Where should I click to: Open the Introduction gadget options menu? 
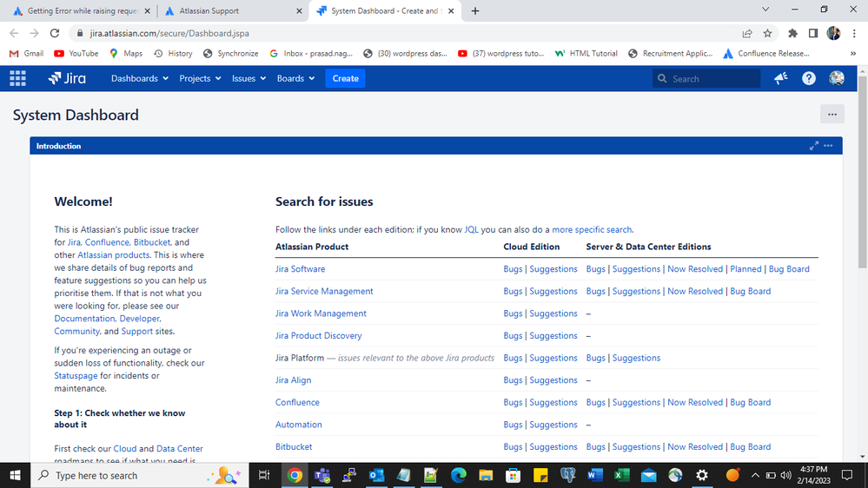[828, 146]
